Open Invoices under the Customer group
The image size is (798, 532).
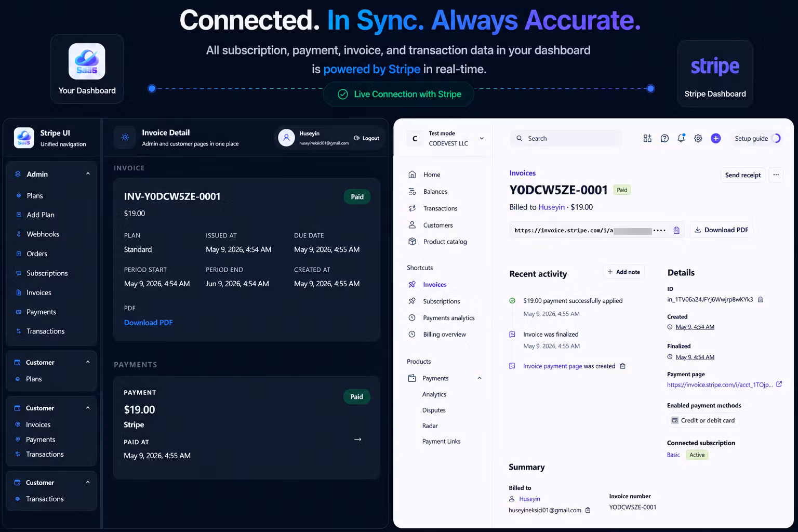click(x=38, y=424)
